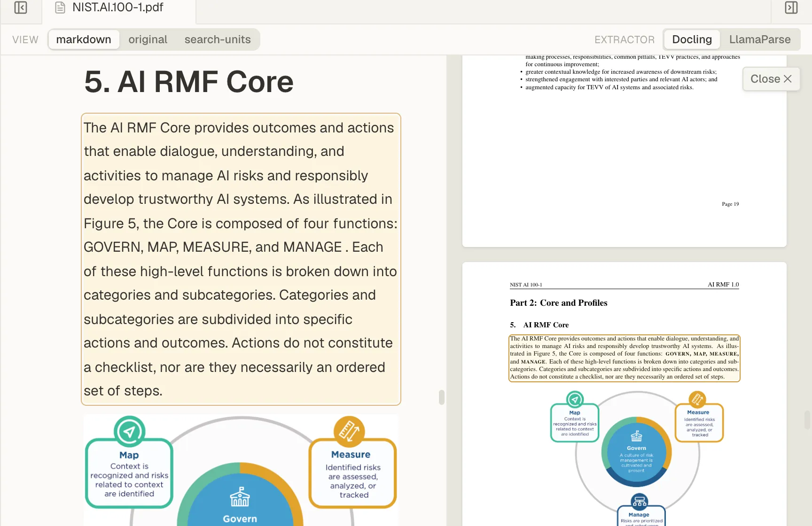The height and width of the screenshot is (526, 812).
Task: Click the 'augmented capacity for TEVV' bullet in PDF
Action: click(609, 87)
